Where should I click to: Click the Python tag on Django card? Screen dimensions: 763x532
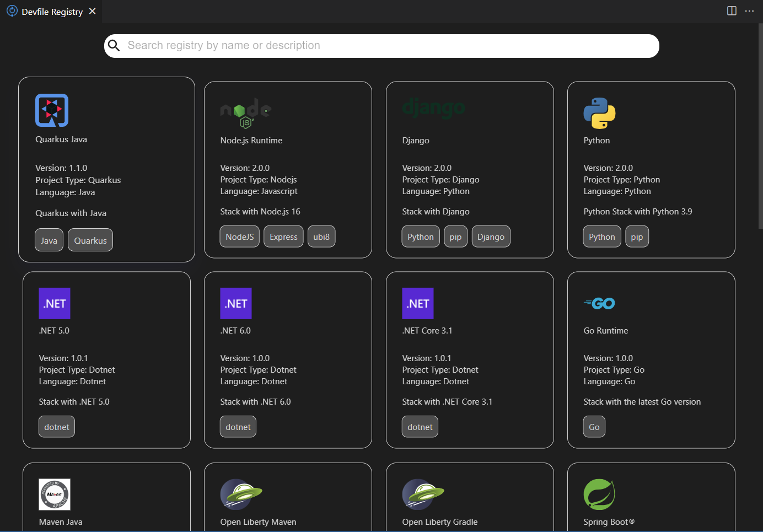click(x=421, y=237)
